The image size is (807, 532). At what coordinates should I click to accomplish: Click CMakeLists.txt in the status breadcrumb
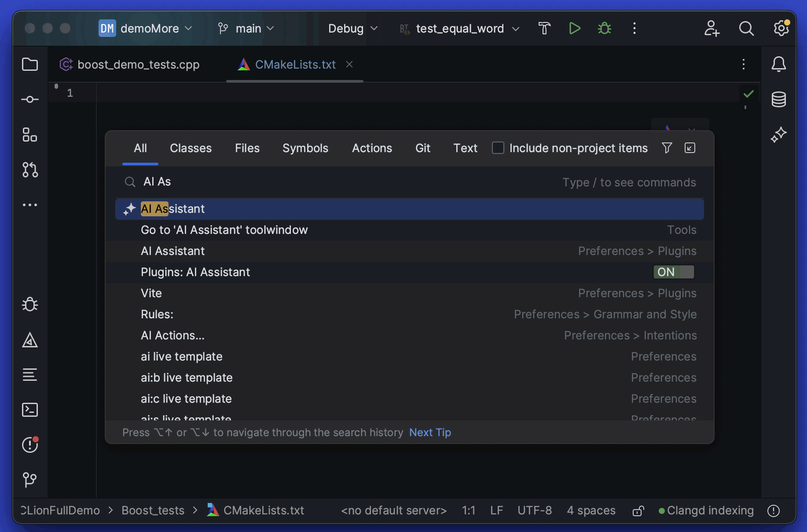[256, 510]
